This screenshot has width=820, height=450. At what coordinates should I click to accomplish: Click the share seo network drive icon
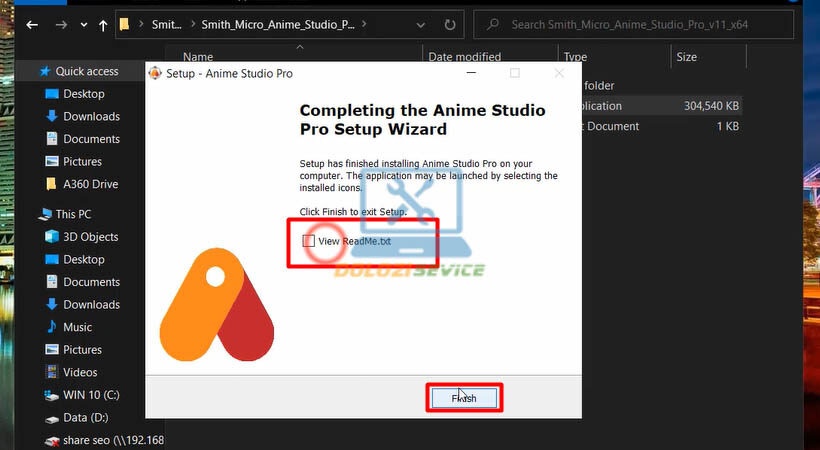(x=52, y=441)
